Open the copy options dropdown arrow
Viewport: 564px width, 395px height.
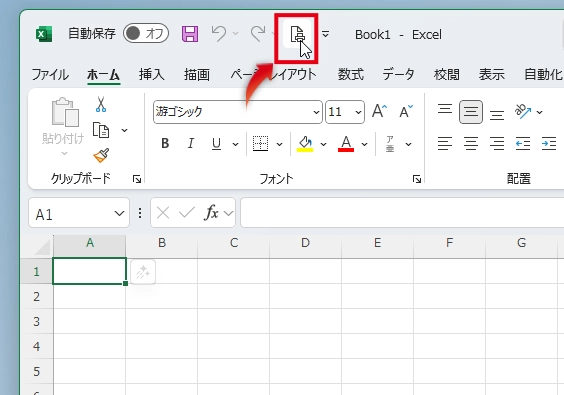[x=124, y=130]
